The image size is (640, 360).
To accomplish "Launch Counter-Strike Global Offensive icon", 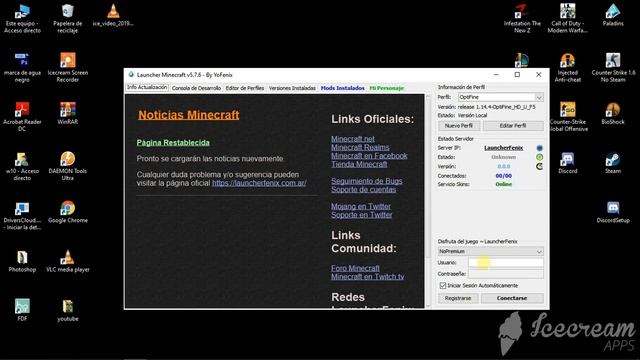I will pos(567,117).
